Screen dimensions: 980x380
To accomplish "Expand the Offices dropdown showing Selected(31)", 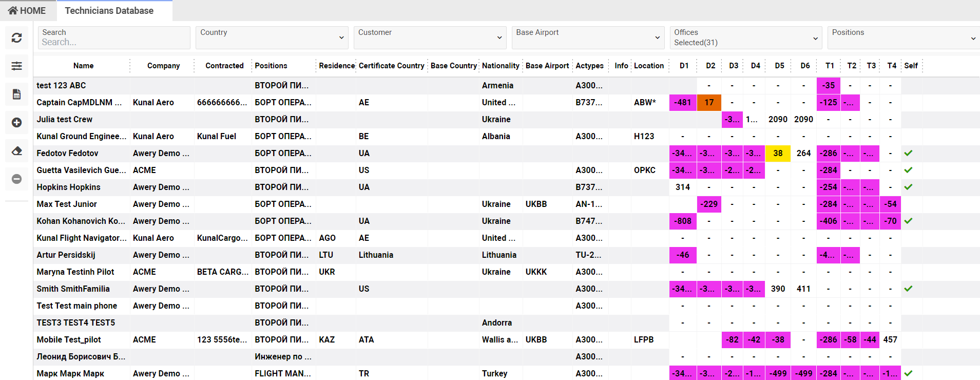I will pos(745,37).
